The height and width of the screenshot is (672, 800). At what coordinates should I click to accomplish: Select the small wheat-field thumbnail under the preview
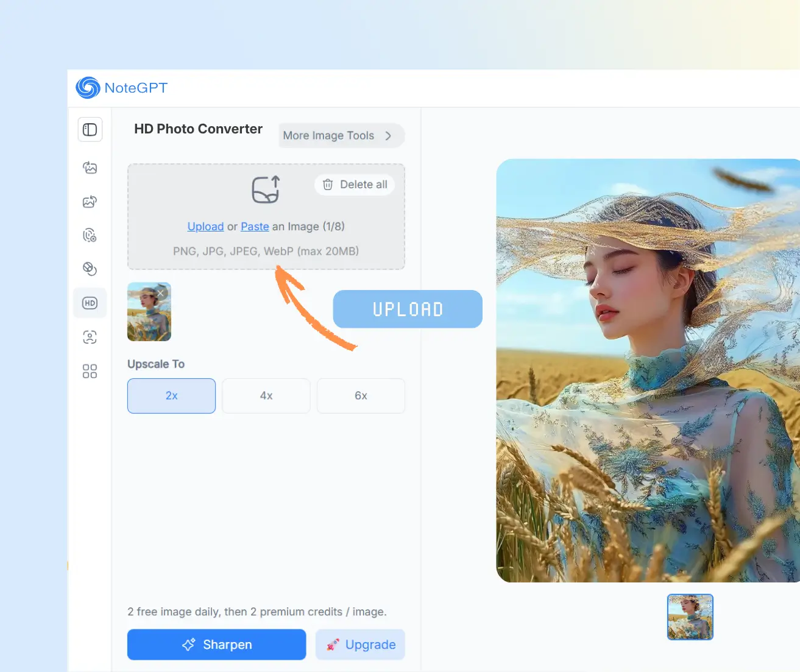tap(690, 617)
